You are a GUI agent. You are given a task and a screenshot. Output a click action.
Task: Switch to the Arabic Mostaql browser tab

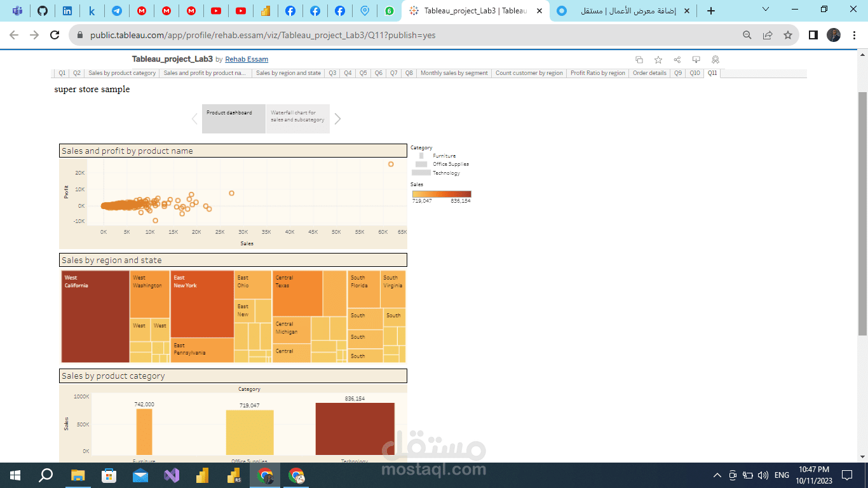(623, 11)
